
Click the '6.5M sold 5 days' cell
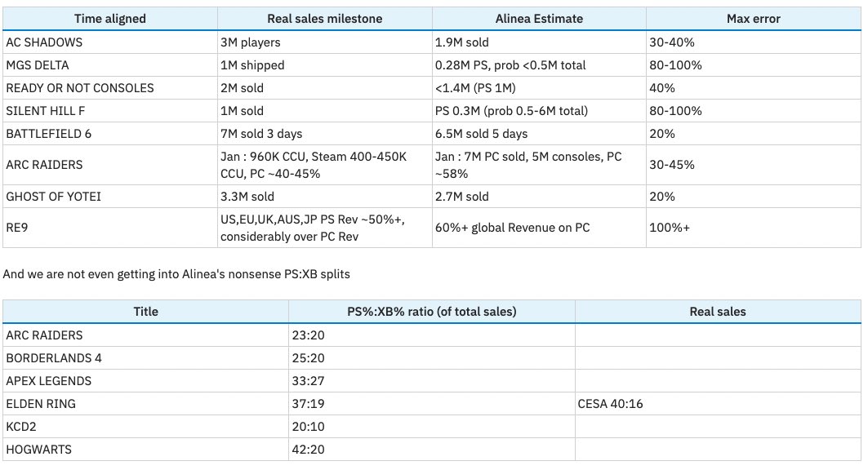click(x=539, y=134)
